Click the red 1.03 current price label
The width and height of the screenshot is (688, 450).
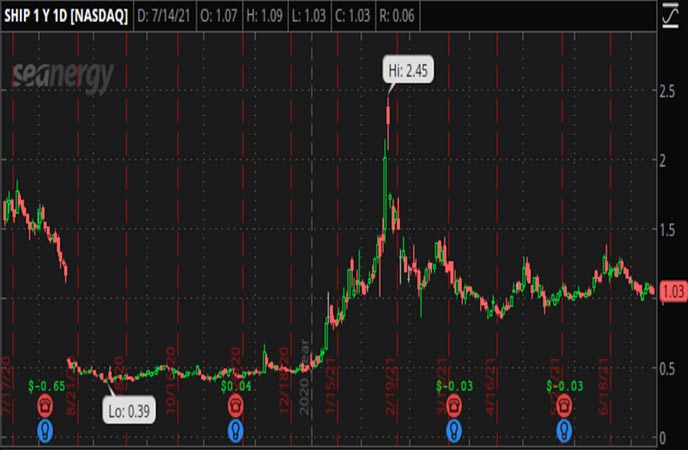[x=673, y=291]
